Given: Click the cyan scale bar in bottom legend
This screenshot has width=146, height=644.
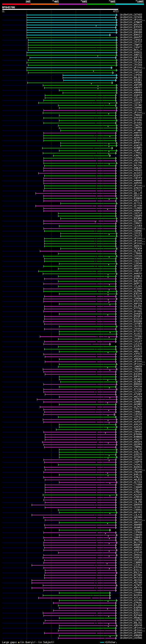Looking at the screenshot, I should pos(102,642).
